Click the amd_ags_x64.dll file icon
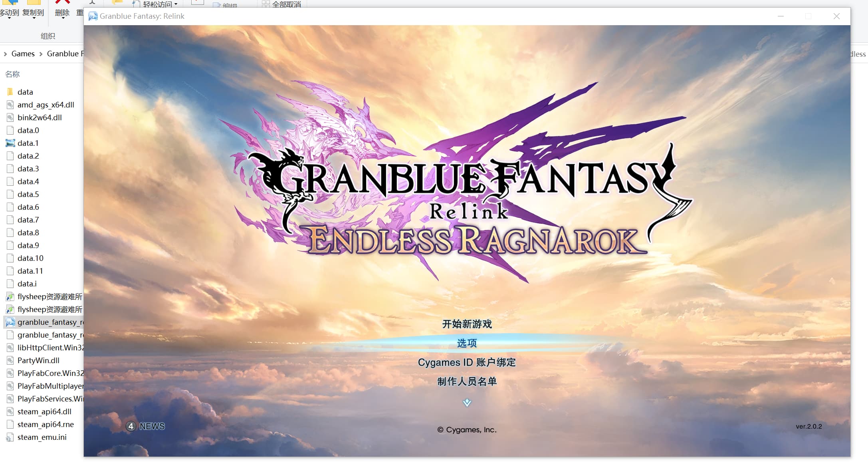 pos(10,105)
